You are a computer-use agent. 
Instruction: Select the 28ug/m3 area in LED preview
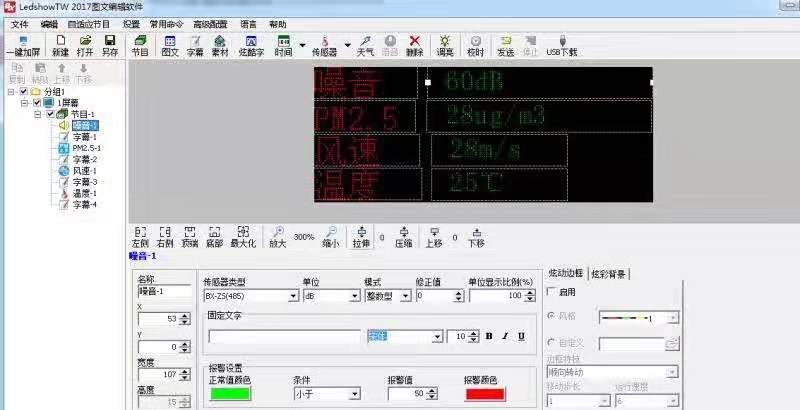click(x=539, y=116)
